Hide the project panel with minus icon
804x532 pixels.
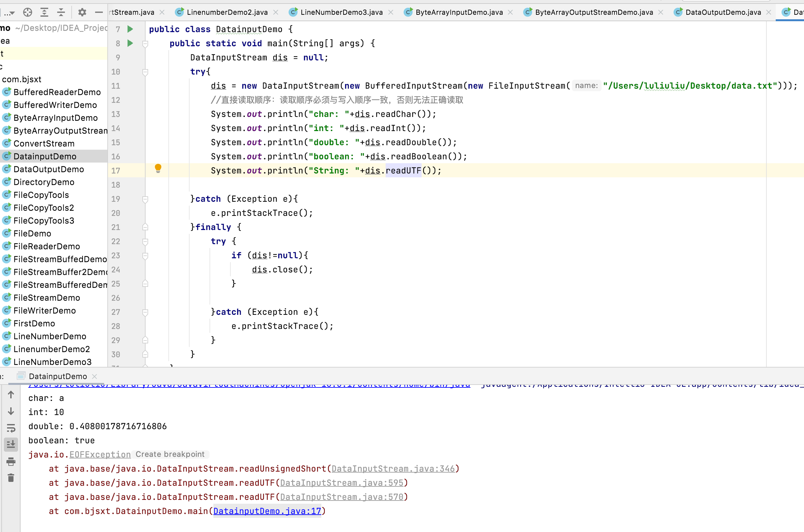(99, 13)
